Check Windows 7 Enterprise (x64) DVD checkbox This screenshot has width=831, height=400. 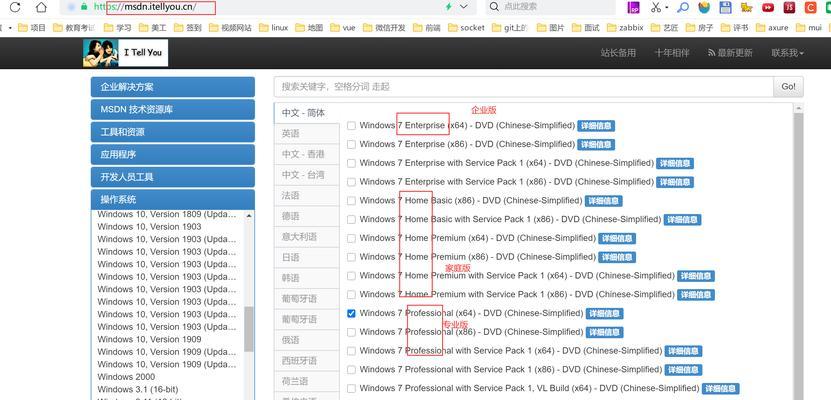(x=351, y=126)
